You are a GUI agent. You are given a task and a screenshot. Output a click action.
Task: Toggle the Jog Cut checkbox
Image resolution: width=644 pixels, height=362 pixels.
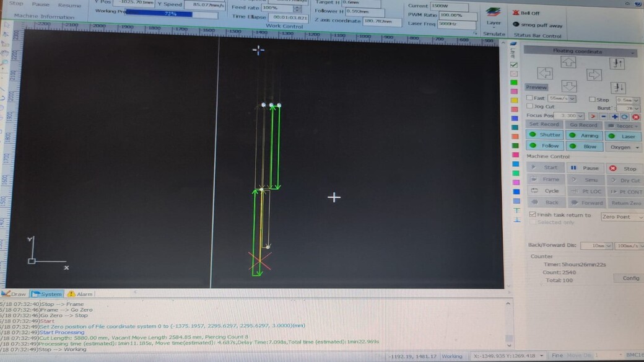point(529,107)
